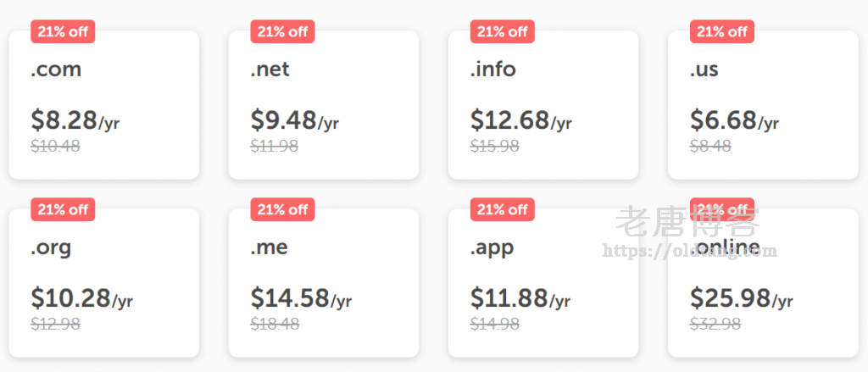The height and width of the screenshot is (372, 868).
Task: Click the $8.28/yr price
Action: (x=75, y=121)
